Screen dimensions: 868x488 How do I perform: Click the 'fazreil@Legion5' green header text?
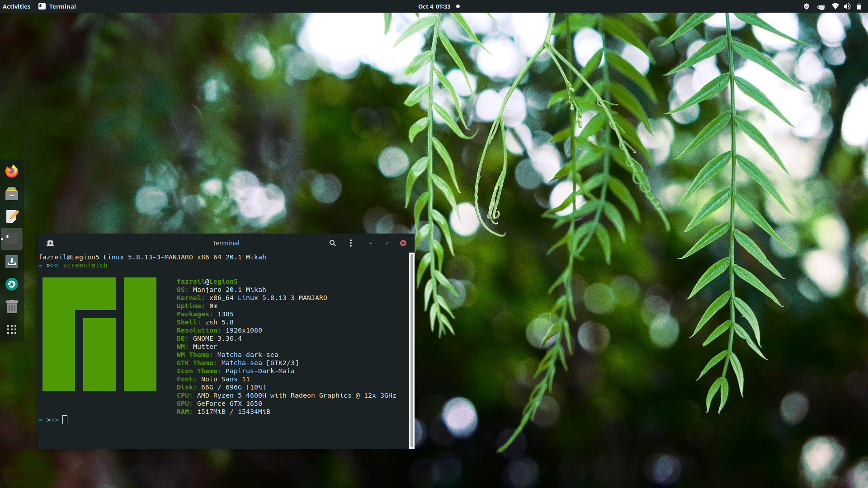207,282
